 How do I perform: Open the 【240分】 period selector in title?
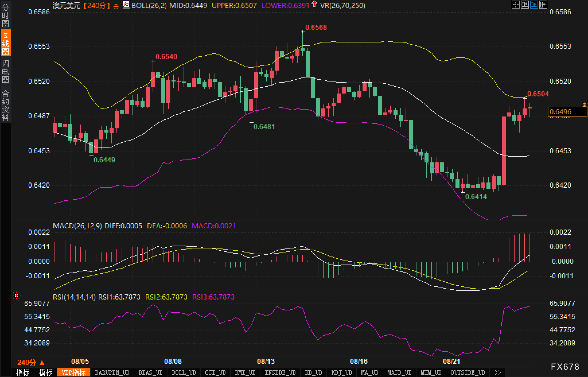point(97,5)
